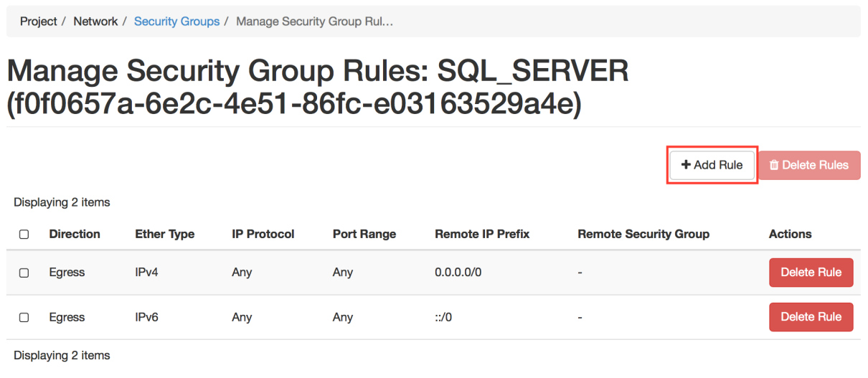Click the Manage Security Group Rules breadcrumb
The image size is (868, 378).
[314, 22]
